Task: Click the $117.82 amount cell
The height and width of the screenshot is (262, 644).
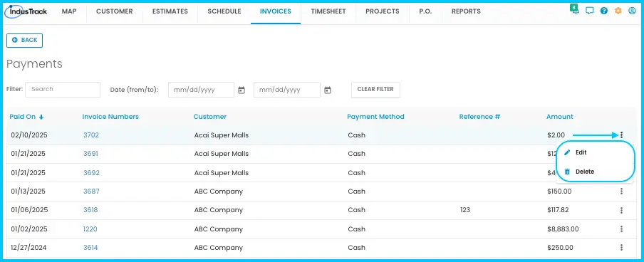Action: tap(559, 210)
